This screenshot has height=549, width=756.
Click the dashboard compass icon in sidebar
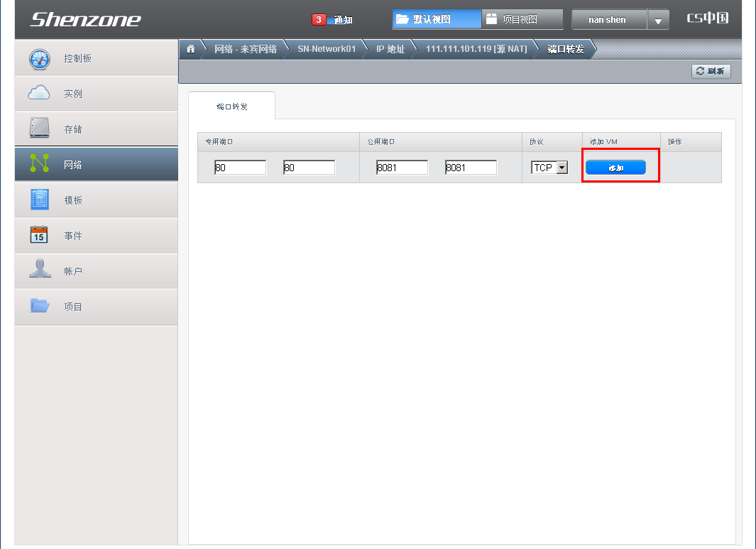(x=39, y=58)
